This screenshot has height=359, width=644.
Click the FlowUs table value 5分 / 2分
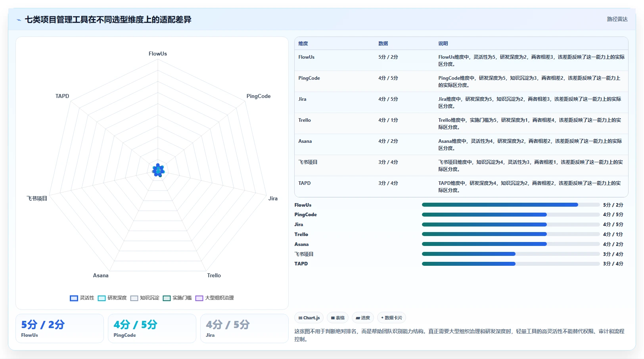388,57
